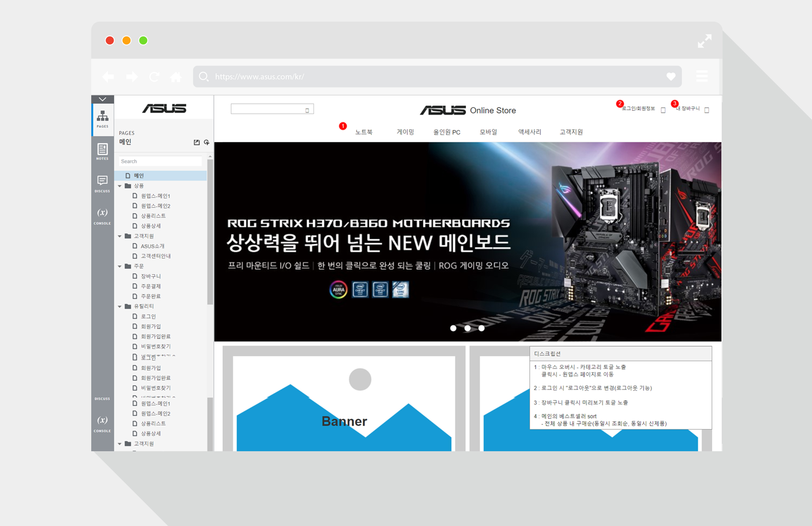Screen dimensions: 812x526
Task: Click the orange minimize window dot
Action: (x=127, y=41)
